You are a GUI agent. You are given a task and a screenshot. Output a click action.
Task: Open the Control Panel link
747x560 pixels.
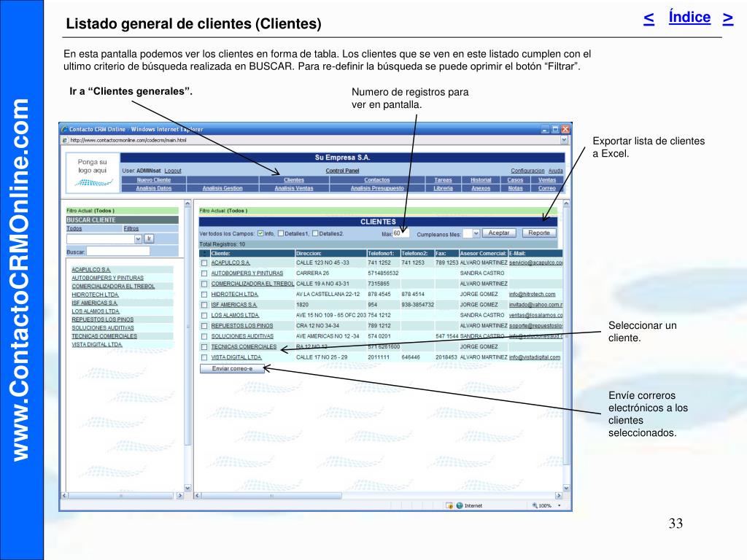[x=343, y=171]
